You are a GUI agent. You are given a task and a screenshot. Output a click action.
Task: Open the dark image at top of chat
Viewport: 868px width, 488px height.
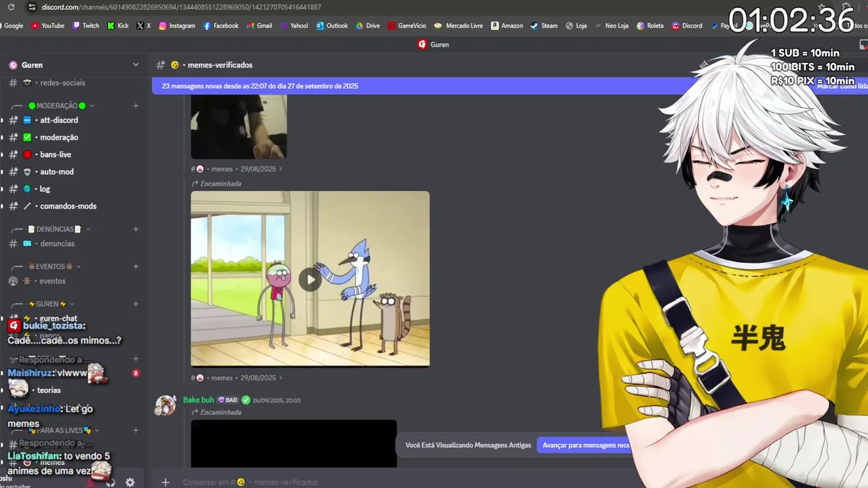(x=239, y=127)
